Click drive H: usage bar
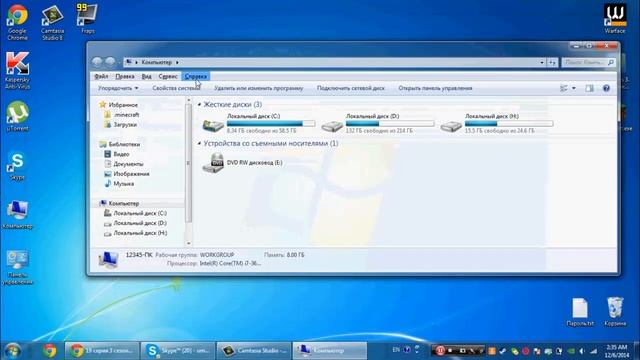The width and height of the screenshot is (640, 360). (x=509, y=123)
